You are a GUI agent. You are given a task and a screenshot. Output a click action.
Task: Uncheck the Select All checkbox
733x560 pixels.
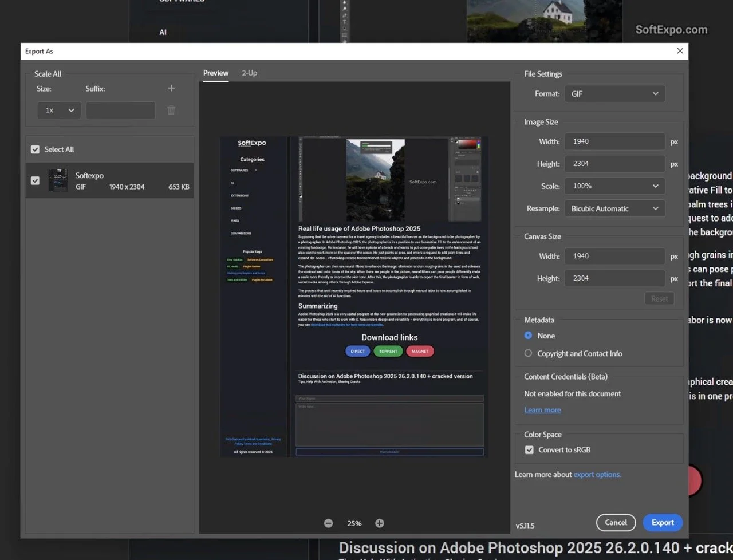pos(35,149)
